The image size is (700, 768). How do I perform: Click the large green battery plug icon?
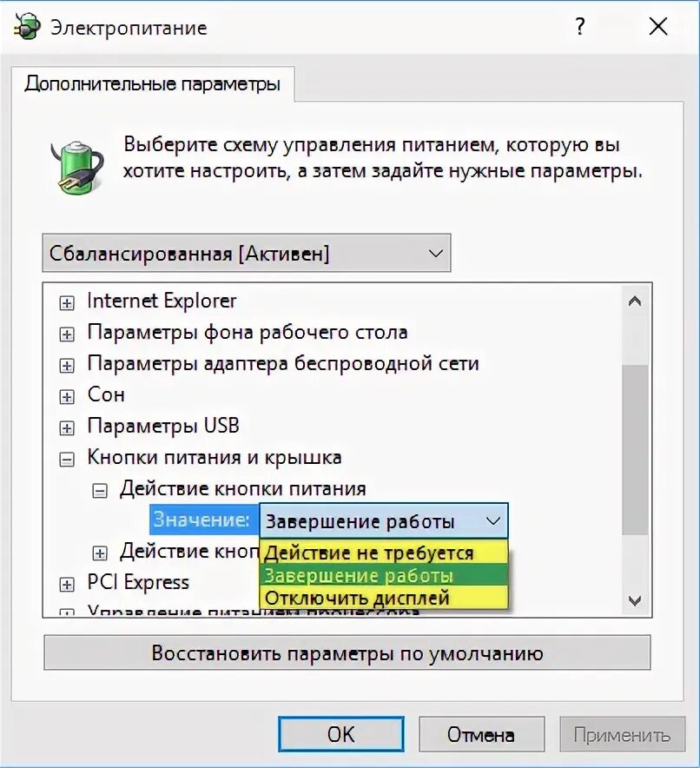click(77, 167)
